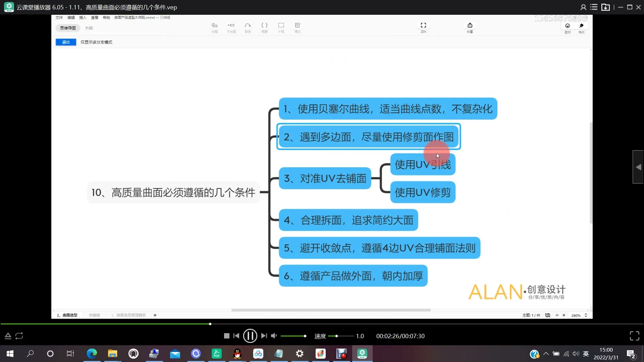The image size is (644, 362).
Task: Click the 退出 exit branch mode button
Action: (x=65, y=42)
